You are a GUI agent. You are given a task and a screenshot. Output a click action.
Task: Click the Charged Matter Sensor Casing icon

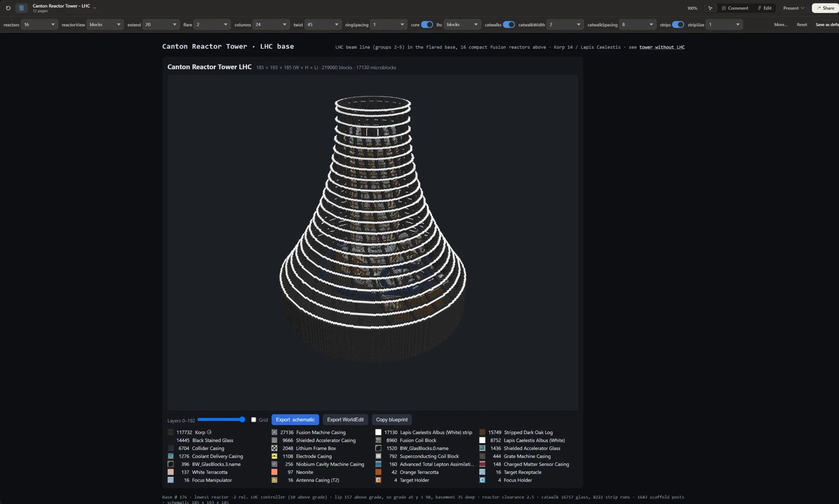click(482, 464)
